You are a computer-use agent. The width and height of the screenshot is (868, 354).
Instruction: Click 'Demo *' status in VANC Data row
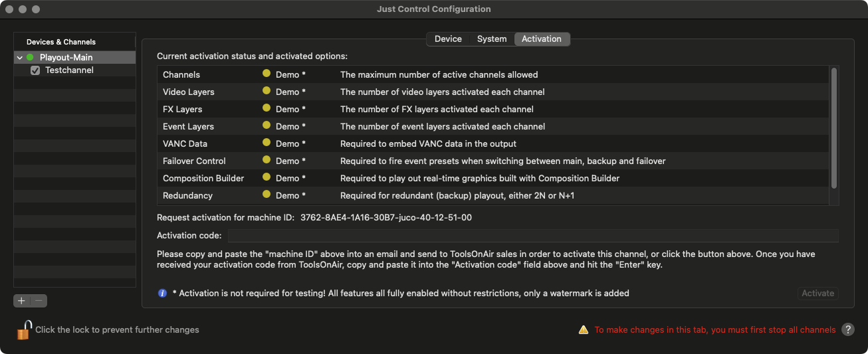pos(291,144)
